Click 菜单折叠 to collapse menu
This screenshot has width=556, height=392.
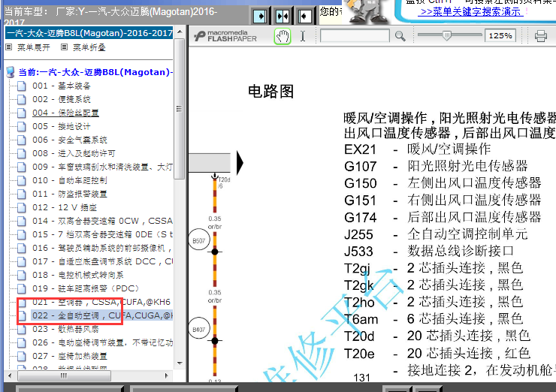pos(89,47)
